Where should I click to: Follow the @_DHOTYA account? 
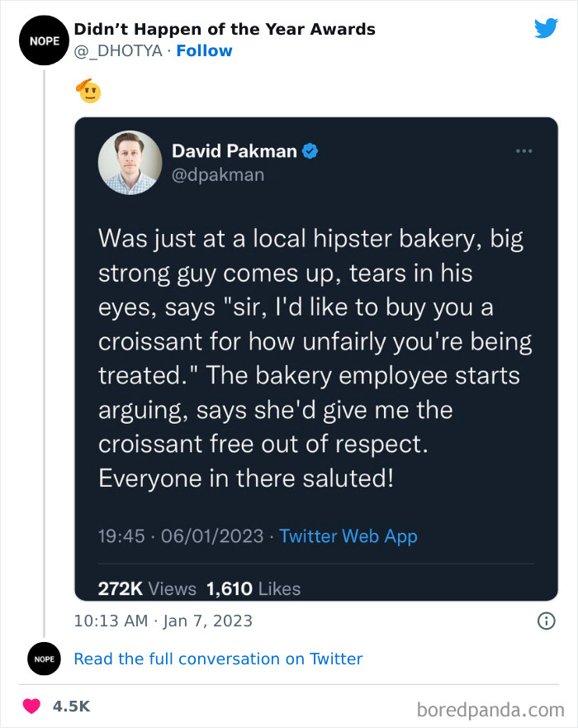pos(204,50)
